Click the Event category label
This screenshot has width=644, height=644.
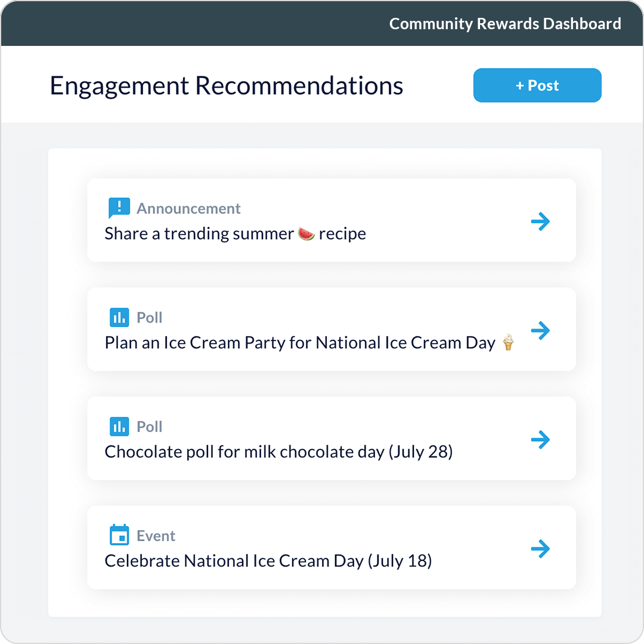156,535
